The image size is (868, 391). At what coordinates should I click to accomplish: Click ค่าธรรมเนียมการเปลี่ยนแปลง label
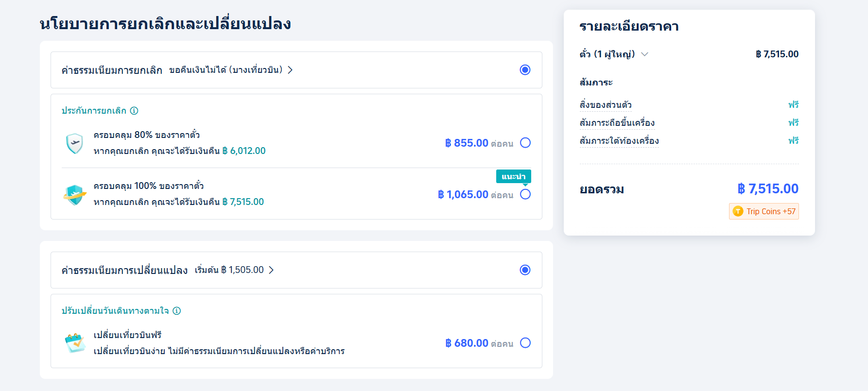124,271
